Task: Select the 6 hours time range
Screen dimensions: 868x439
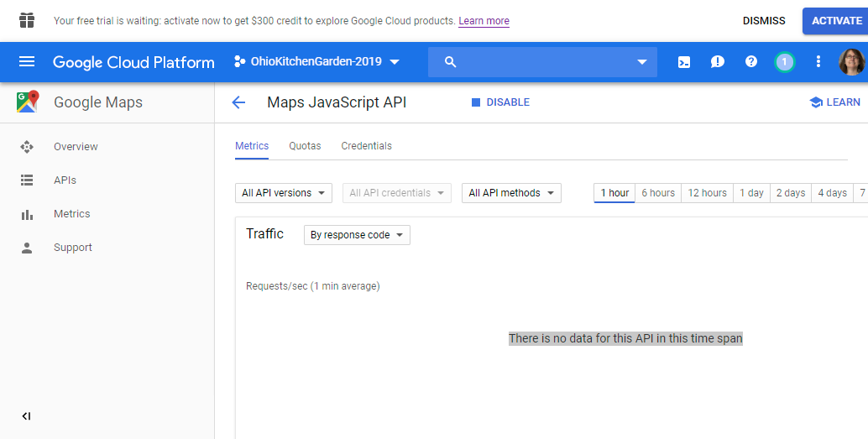Action: pos(658,193)
